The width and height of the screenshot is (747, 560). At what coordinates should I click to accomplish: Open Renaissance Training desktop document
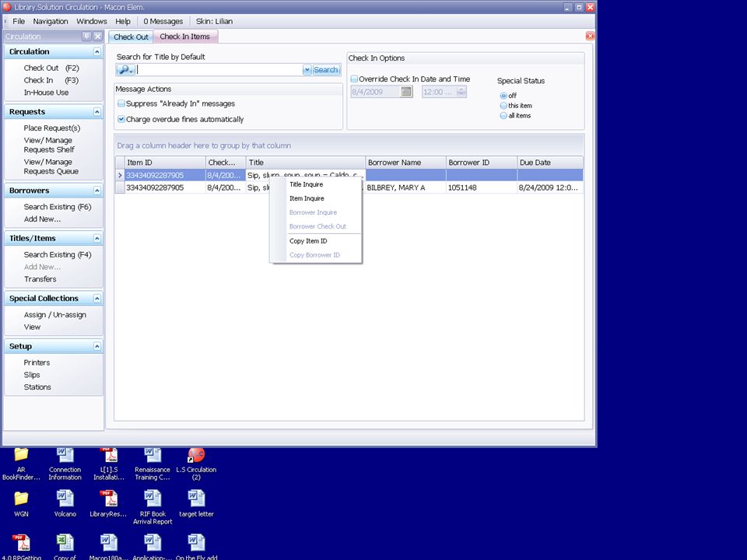coord(153,464)
